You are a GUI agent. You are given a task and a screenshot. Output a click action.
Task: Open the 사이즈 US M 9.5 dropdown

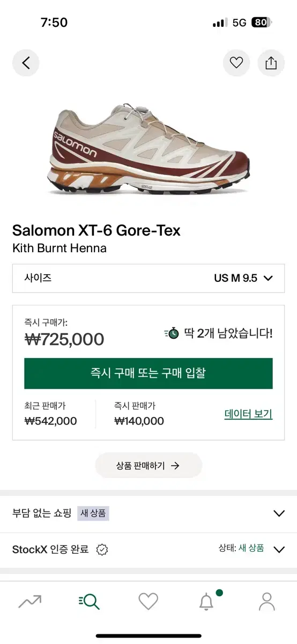tap(148, 278)
